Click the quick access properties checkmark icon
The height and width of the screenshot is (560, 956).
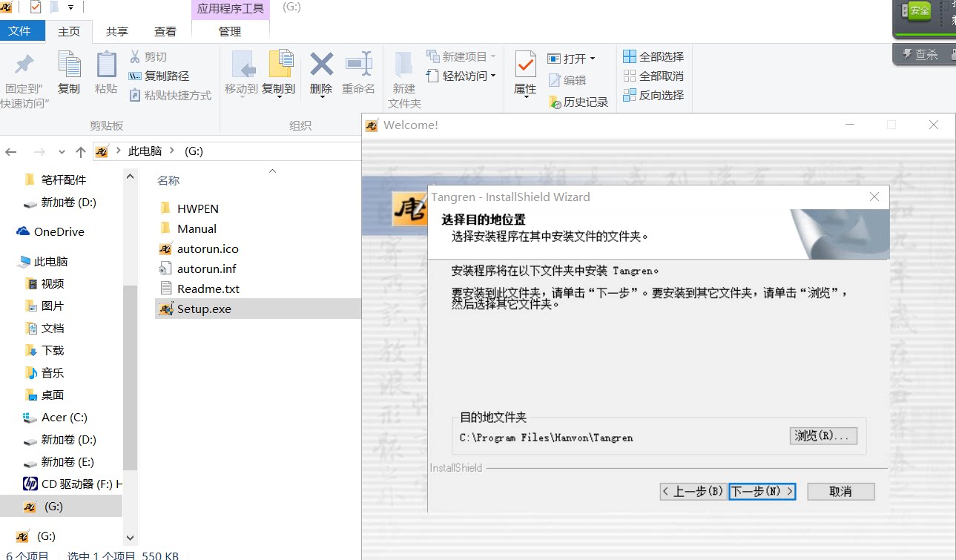pos(36,7)
